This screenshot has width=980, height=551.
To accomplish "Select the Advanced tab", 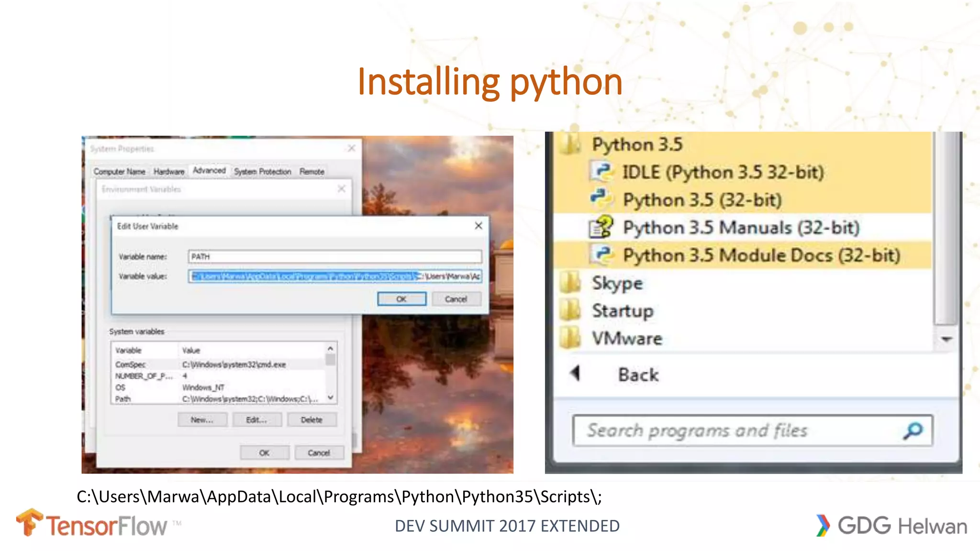I will 209,170.
